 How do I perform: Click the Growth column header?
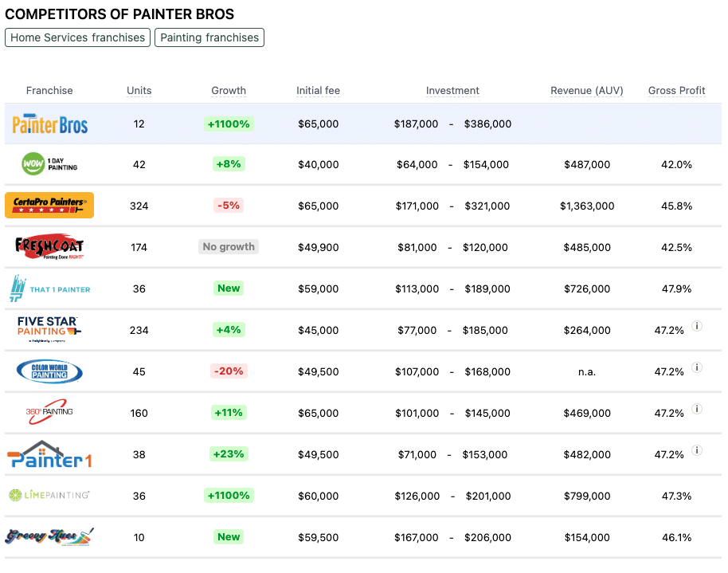(229, 91)
